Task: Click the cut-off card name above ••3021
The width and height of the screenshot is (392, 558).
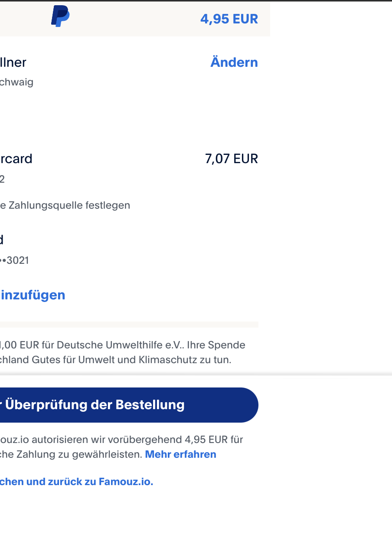Action: 2,240
